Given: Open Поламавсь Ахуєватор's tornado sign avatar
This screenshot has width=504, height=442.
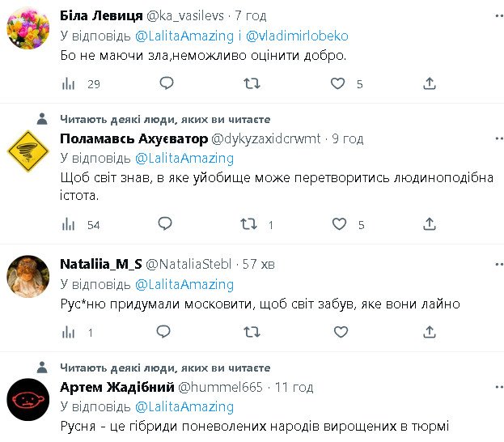Looking at the screenshot, I should pyautogui.click(x=28, y=149).
